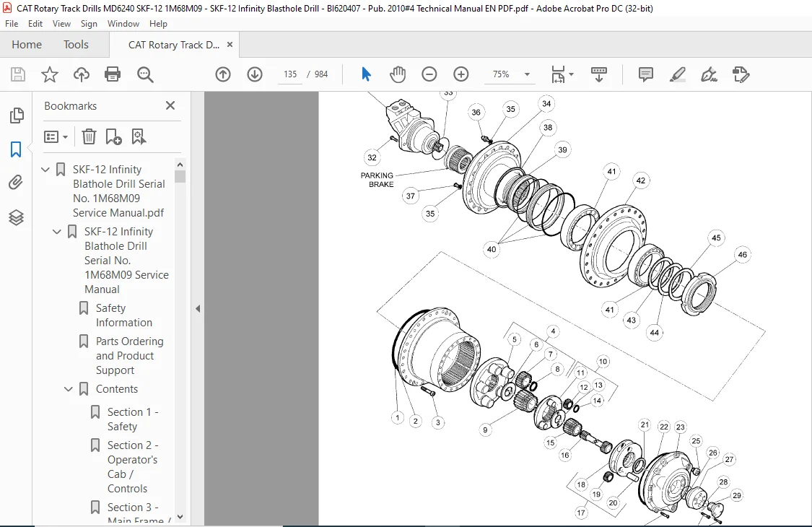This screenshot has height=527, width=812.
Task: Close the Bookmarks panel
Action: 170,105
